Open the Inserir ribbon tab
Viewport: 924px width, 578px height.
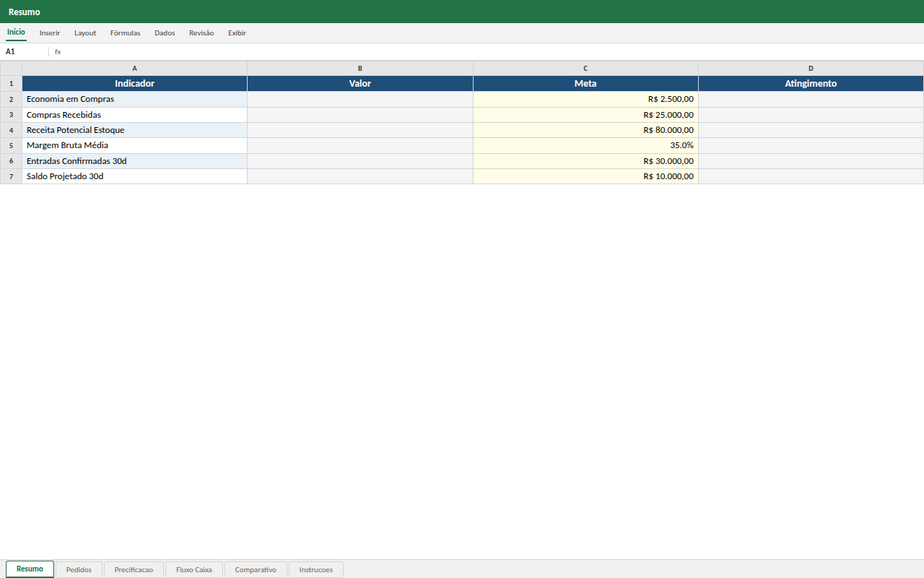pyautogui.click(x=50, y=33)
